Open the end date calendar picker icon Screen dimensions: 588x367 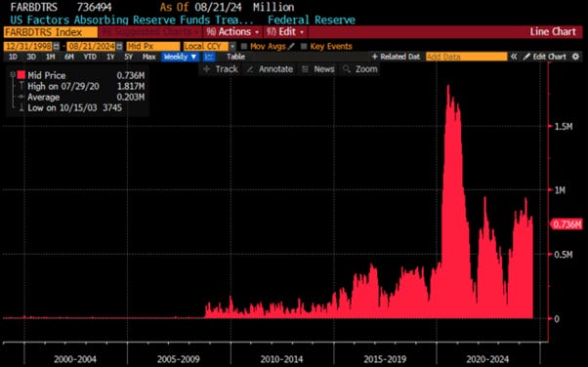pyautogui.click(x=119, y=46)
